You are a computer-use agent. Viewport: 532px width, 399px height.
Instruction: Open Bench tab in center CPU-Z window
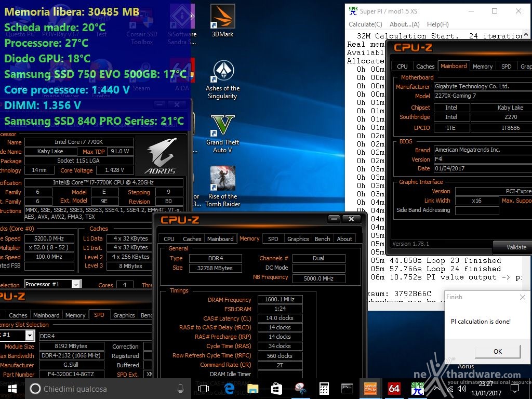pos(322,239)
